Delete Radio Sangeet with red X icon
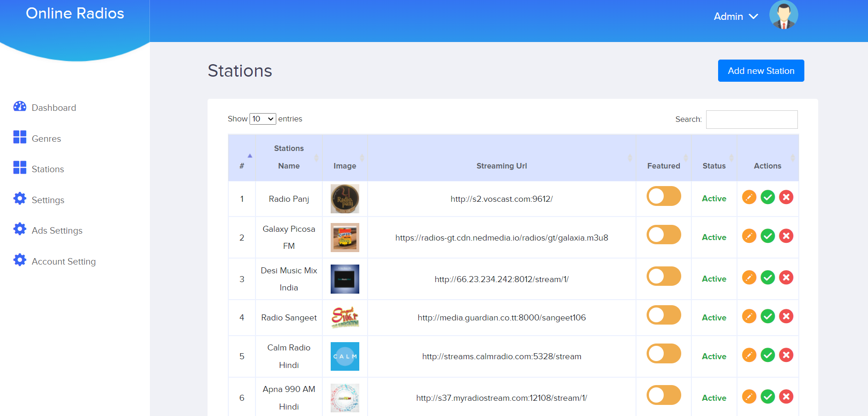Viewport: 868px width, 416px height. click(786, 316)
